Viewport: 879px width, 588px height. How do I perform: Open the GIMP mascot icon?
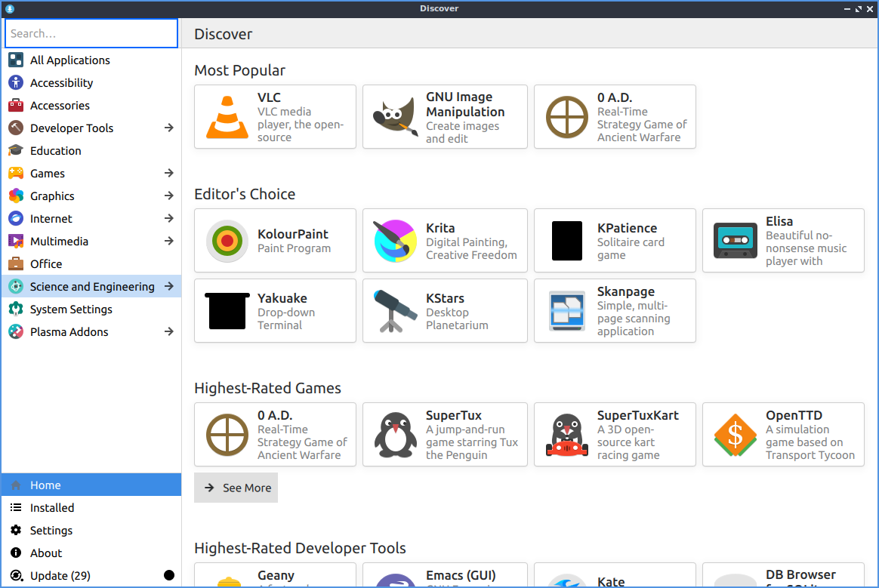tap(395, 117)
